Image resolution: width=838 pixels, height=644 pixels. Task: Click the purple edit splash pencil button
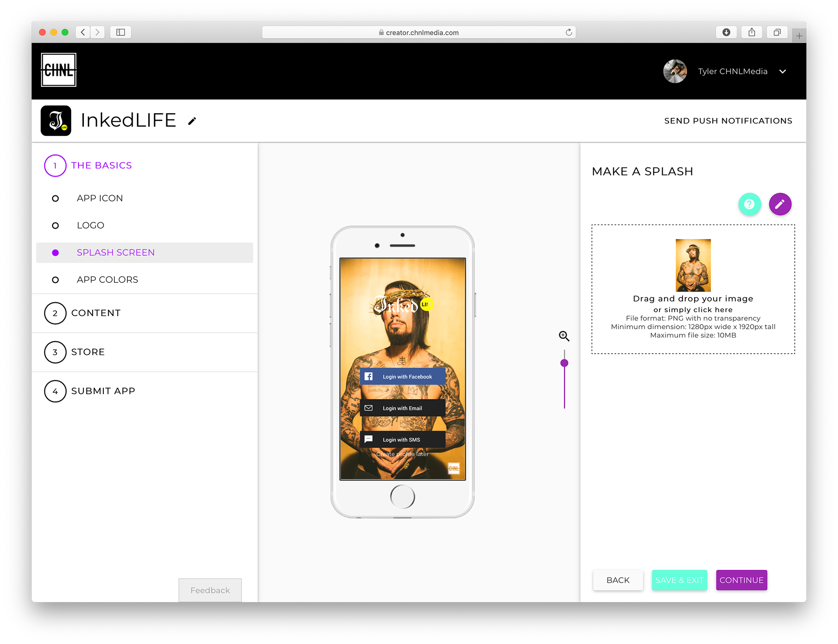780,204
